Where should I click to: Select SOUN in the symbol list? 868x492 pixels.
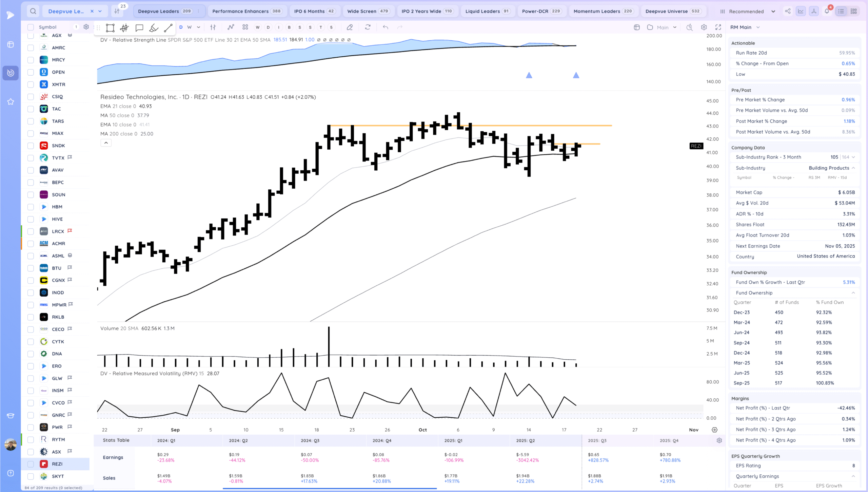coord(58,194)
